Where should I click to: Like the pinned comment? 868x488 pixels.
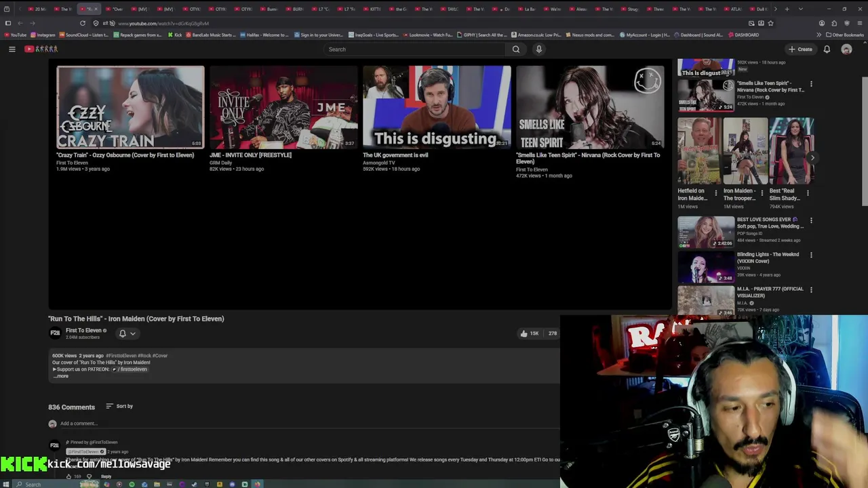point(68,476)
